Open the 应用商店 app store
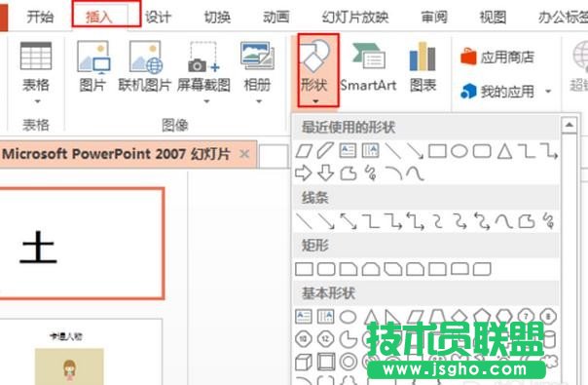The image size is (588, 385). (x=497, y=58)
